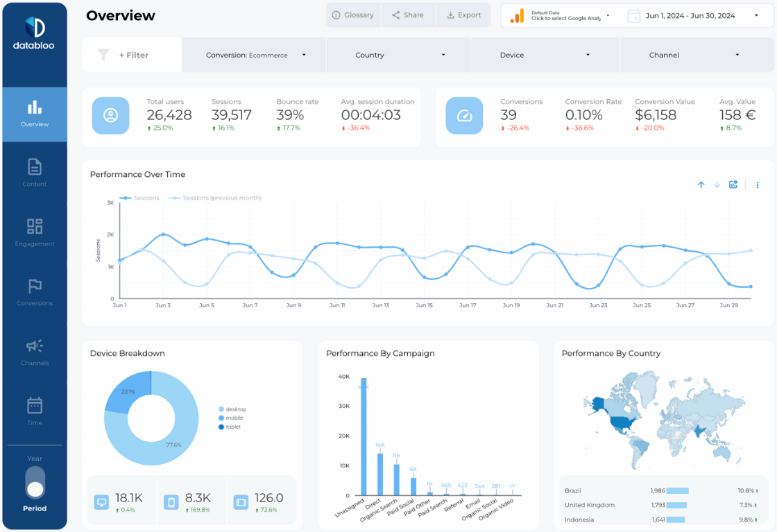Click the databloo logo

(34, 33)
